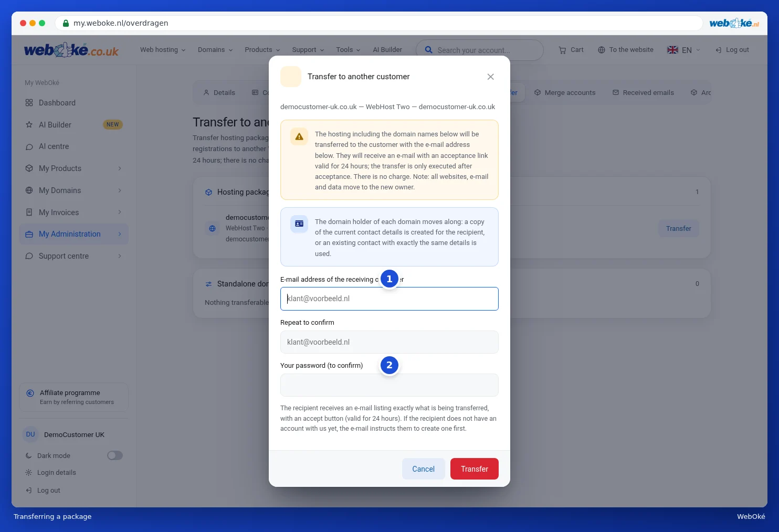This screenshot has height=532, width=779.
Task: Click the Dashboard grid icon in sidebar
Action: click(29, 103)
